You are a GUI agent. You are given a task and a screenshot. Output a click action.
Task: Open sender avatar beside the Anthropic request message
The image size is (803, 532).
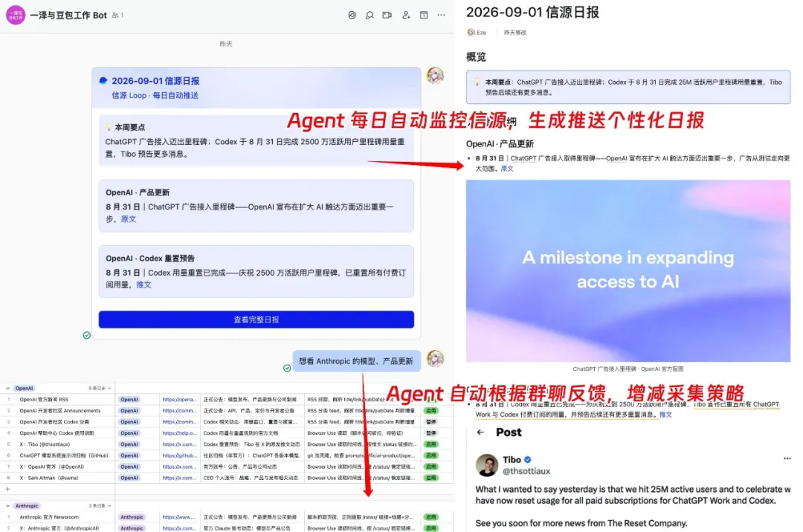click(x=435, y=359)
